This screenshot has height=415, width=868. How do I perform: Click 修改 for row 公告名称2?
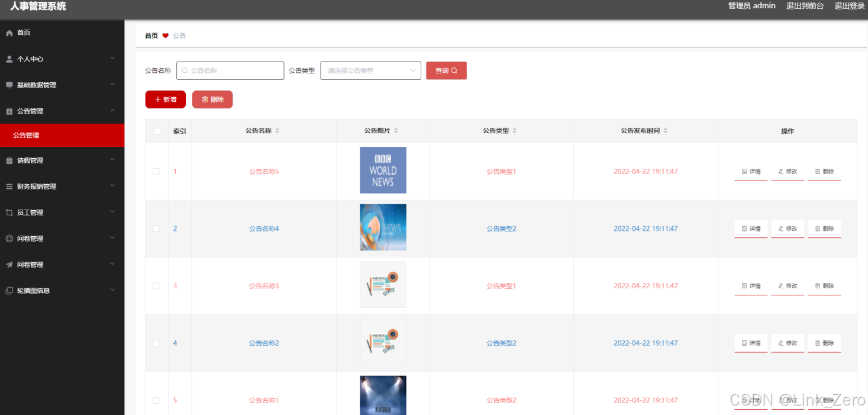[788, 343]
